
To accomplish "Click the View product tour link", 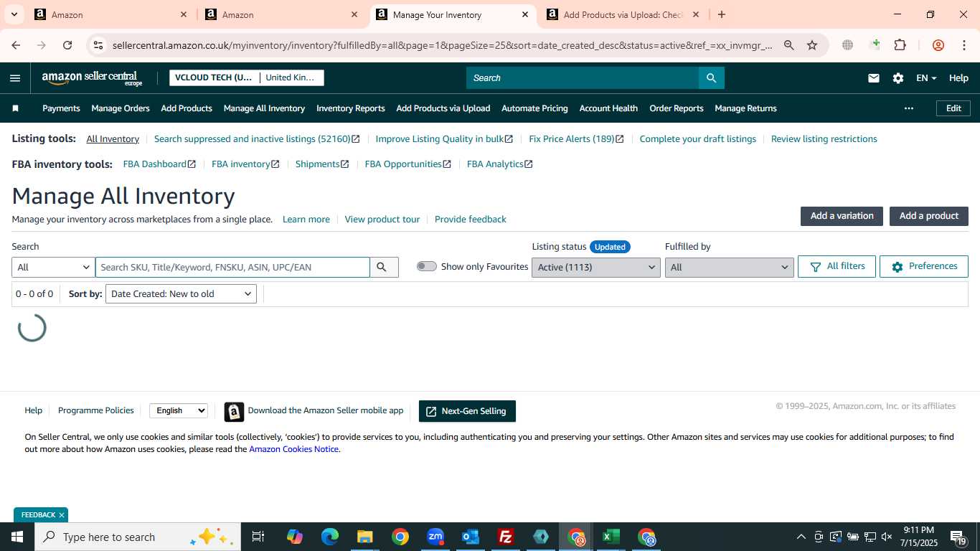I will click(x=382, y=220).
